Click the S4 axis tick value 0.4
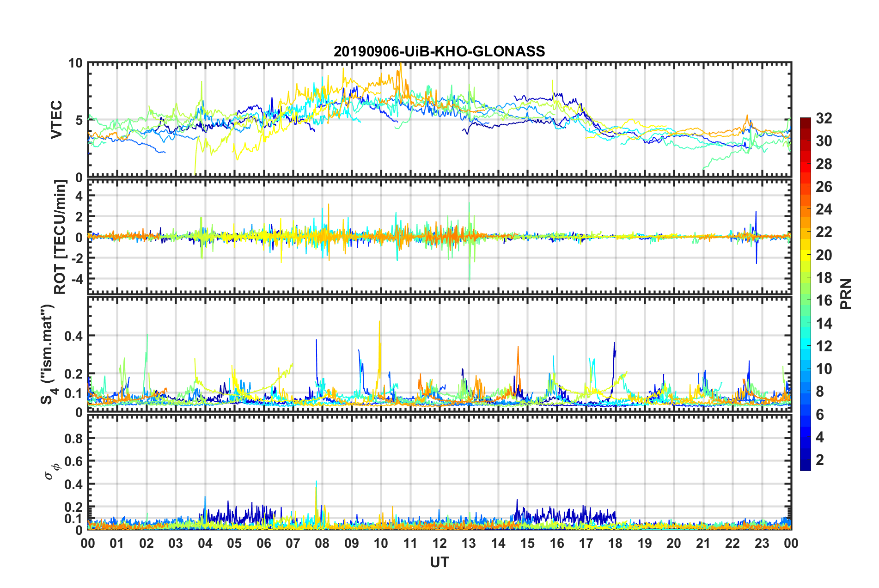This screenshot has height=588, width=879. (74, 336)
